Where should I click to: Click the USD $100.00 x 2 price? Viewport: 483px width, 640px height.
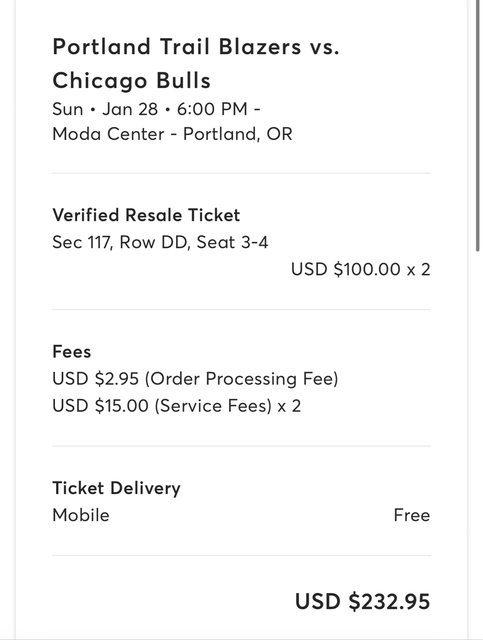coord(361,269)
